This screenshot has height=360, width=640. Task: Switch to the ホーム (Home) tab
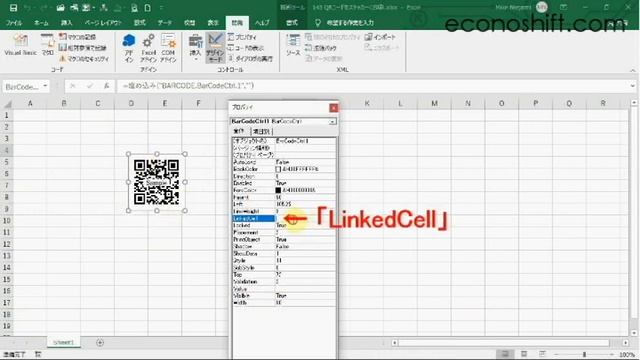pyautogui.click(x=41, y=23)
